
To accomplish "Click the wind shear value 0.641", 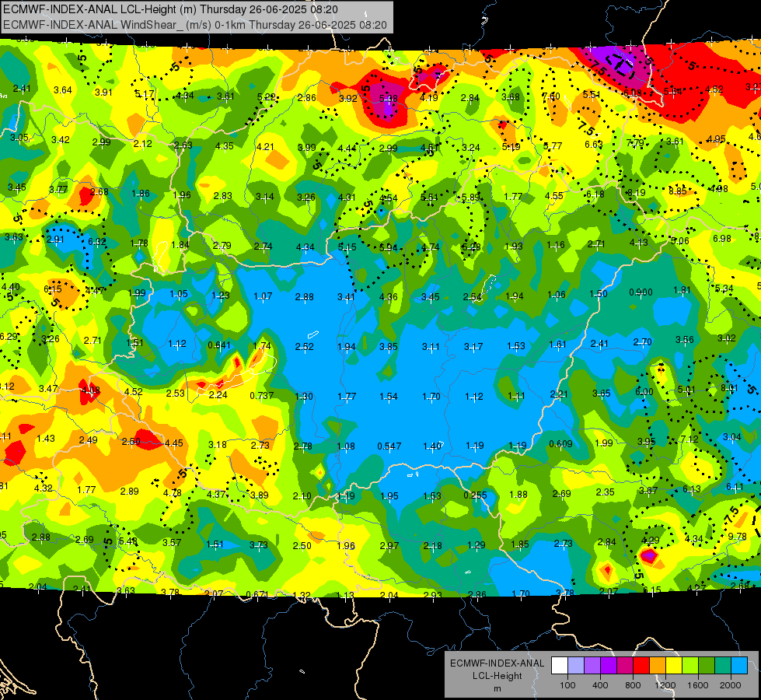I will (219, 345).
